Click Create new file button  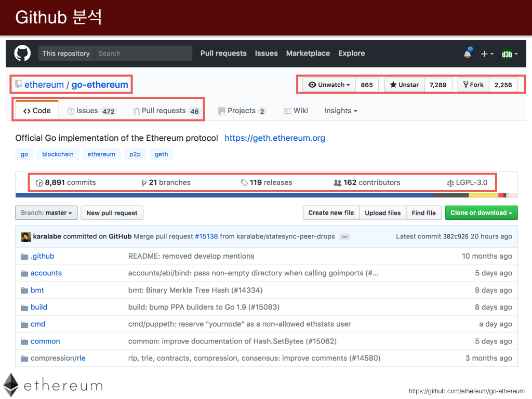[x=331, y=212]
